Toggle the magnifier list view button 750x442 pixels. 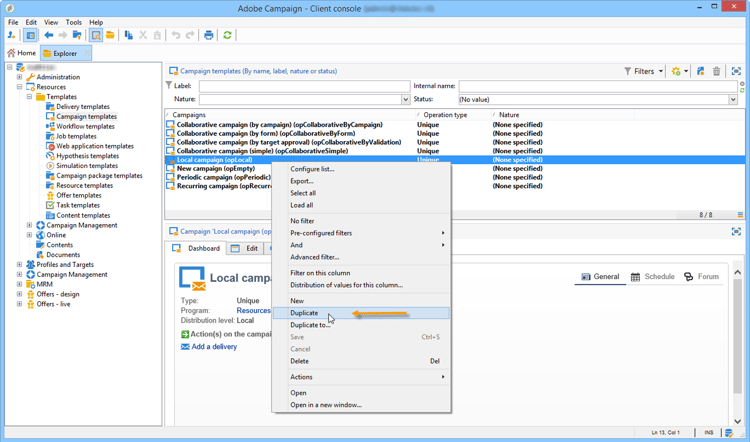96,35
